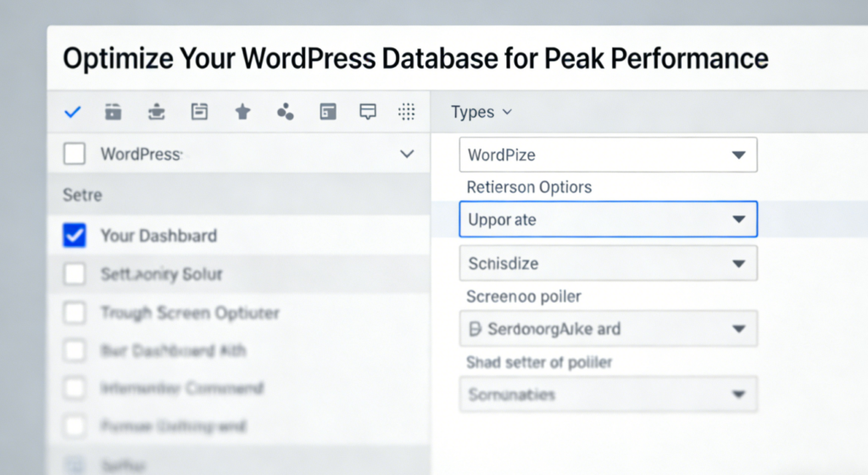Open the Somunaties dropdown
This screenshot has width=868, height=475.
coord(608,394)
